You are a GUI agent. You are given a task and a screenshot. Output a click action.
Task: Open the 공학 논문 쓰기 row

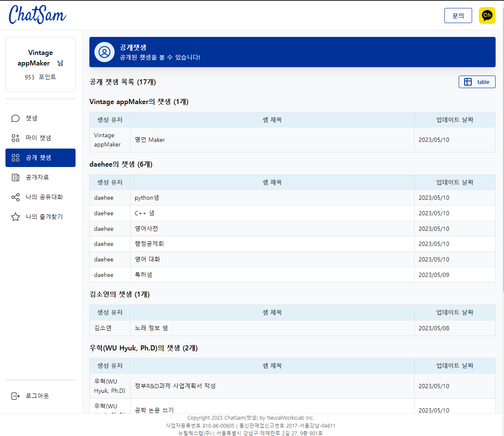(292, 406)
